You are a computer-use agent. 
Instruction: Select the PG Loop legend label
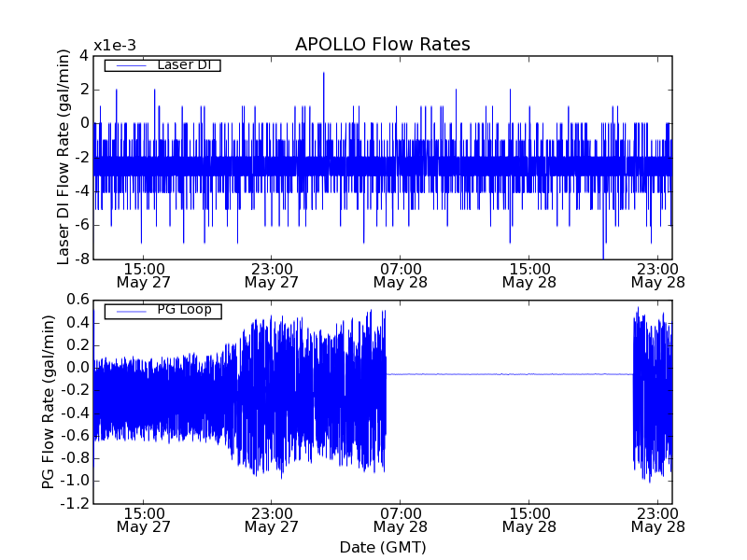pyautogui.click(x=184, y=310)
